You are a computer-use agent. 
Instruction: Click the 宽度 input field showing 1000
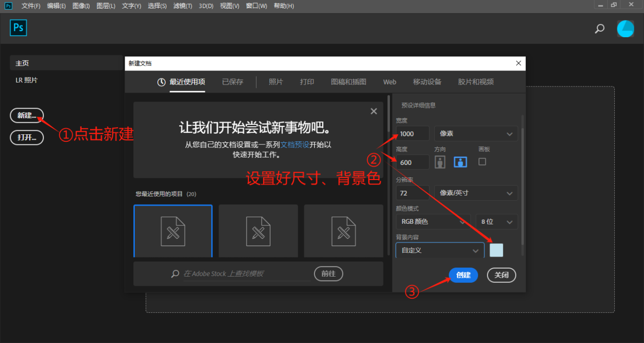[x=413, y=134]
